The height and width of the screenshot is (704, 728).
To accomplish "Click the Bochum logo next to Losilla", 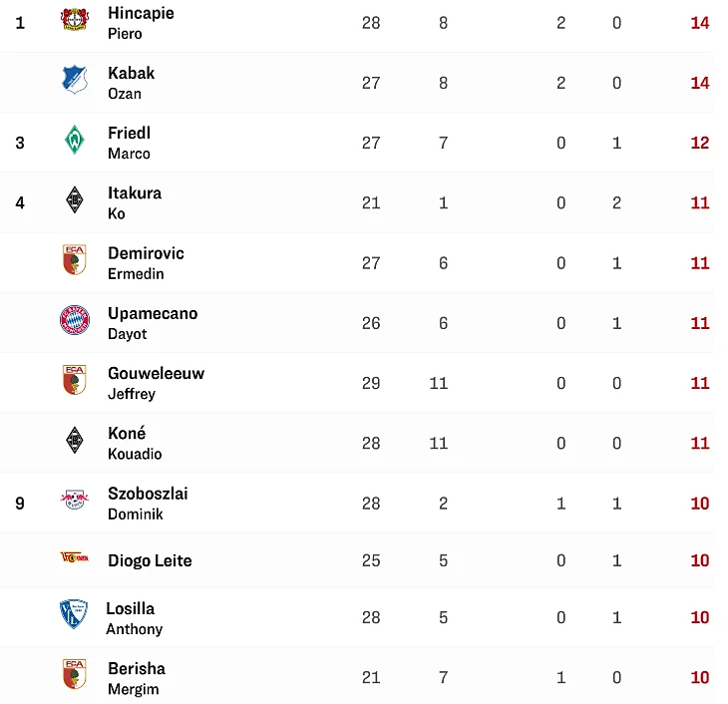I will [x=74, y=615].
